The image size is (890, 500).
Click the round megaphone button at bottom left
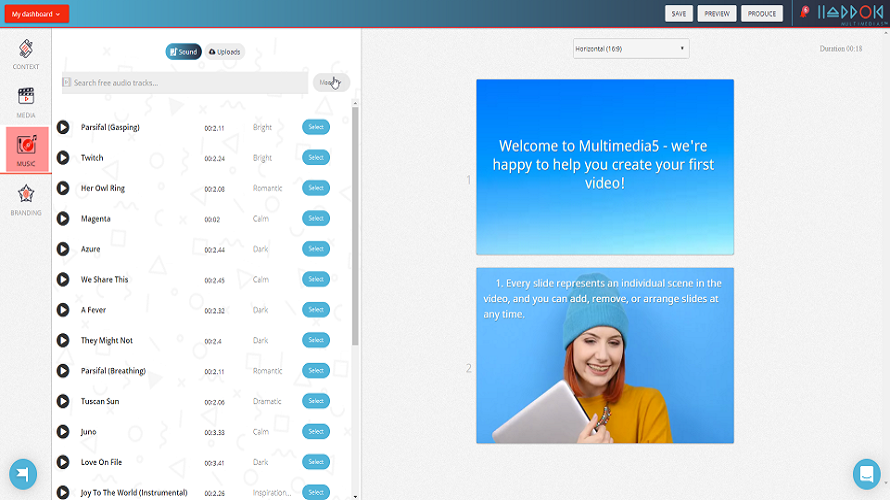click(23, 473)
